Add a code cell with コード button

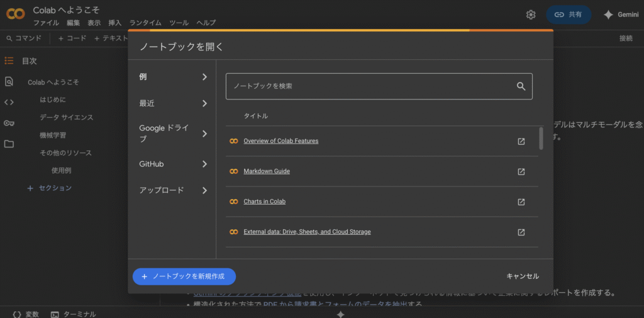pos(72,38)
